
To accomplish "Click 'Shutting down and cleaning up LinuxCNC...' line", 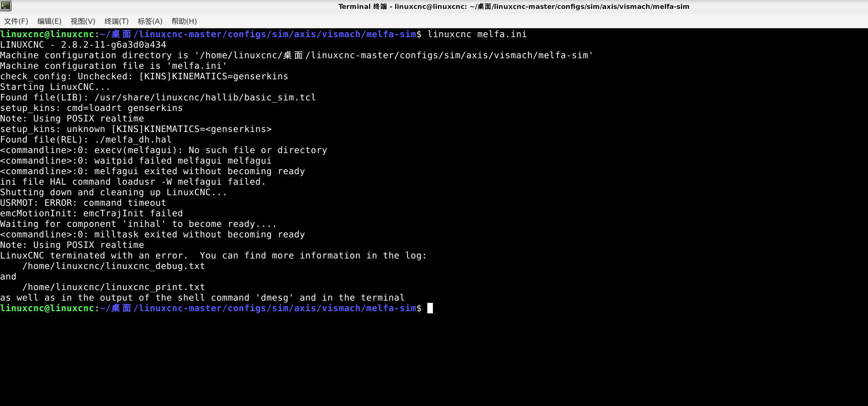I will click(114, 192).
